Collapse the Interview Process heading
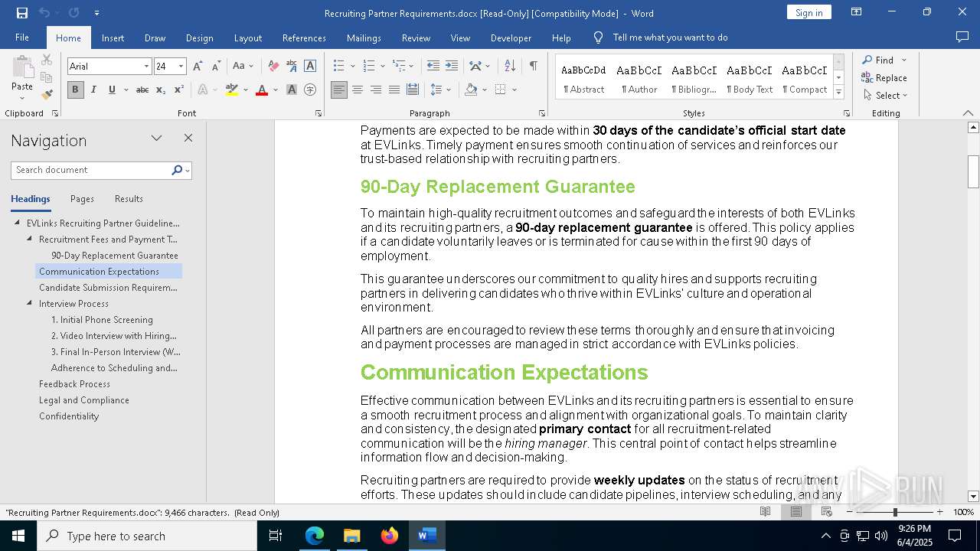The image size is (980, 551). point(30,304)
